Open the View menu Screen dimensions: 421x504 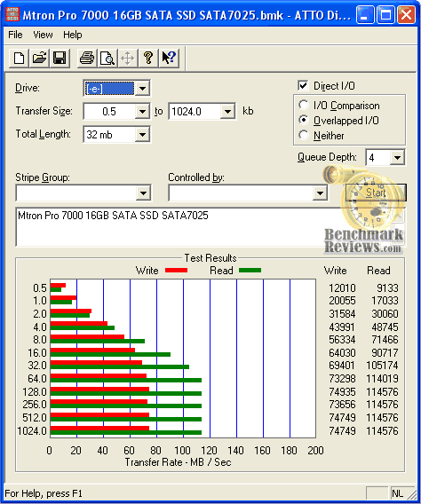(43, 35)
